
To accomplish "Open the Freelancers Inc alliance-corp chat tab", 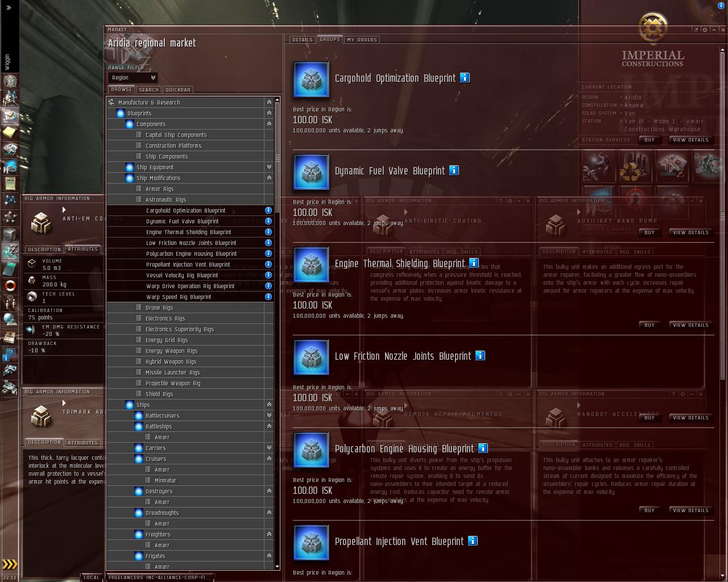I will click(x=159, y=577).
